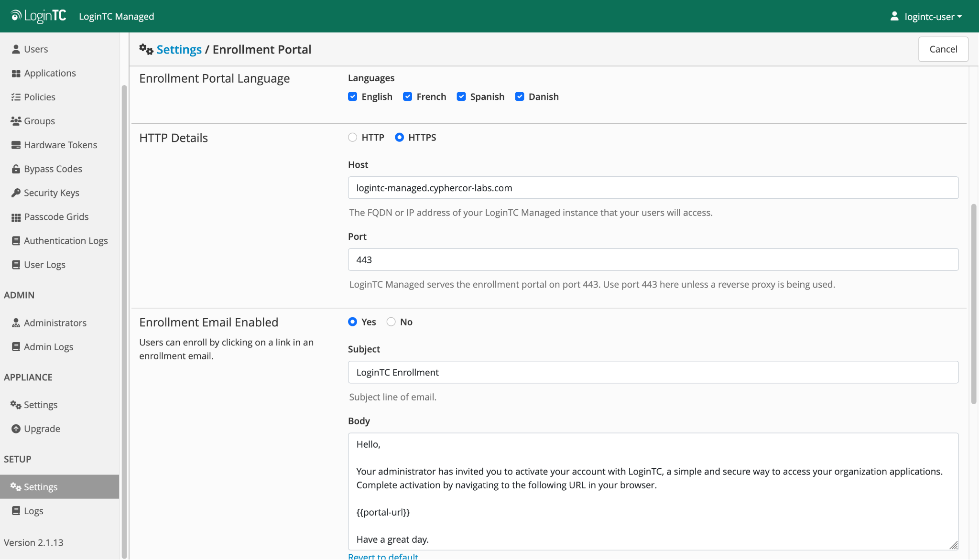Navigate to Groups in the sidebar
Image resolution: width=979 pixels, height=560 pixels.
pos(39,121)
